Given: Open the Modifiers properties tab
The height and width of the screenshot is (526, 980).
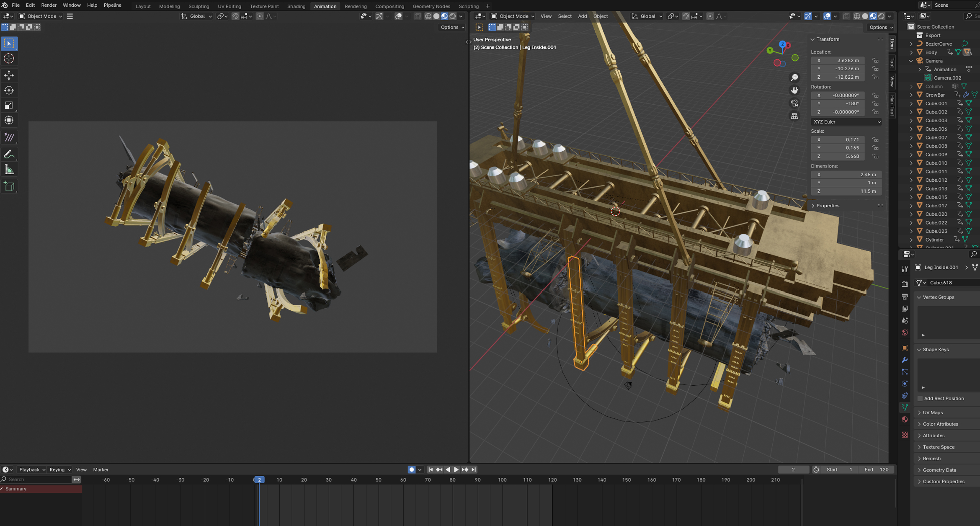Looking at the screenshot, I should (905, 360).
